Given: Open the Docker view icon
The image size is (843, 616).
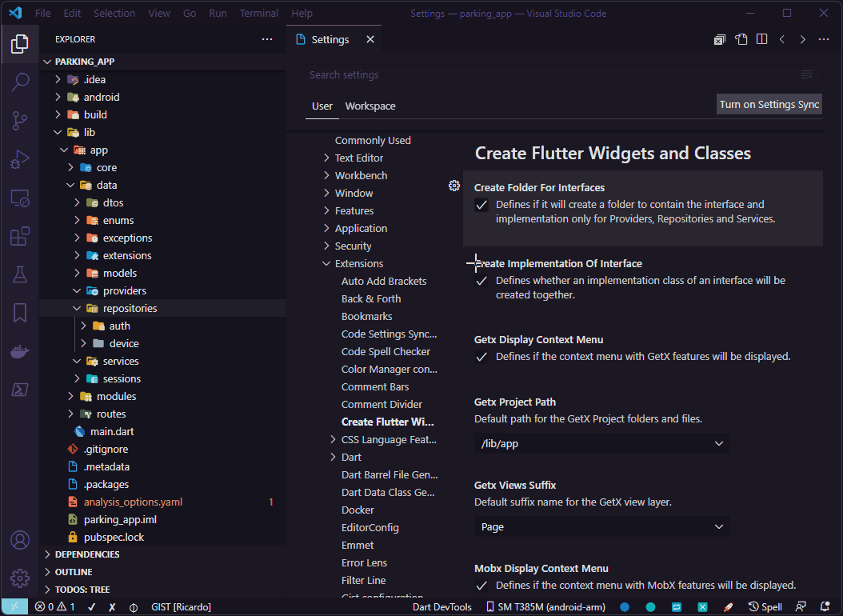Looking at the screenshot, I should tap(20, 351).
